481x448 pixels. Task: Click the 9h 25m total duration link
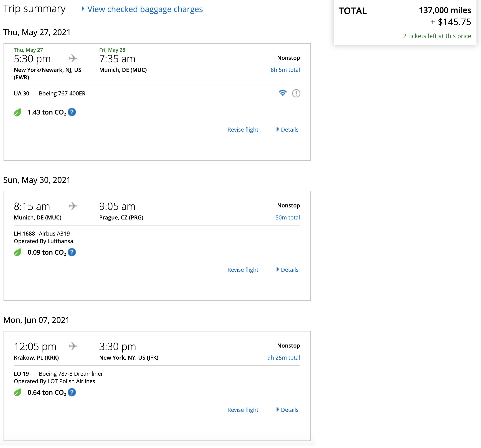(x=283, y=358)
